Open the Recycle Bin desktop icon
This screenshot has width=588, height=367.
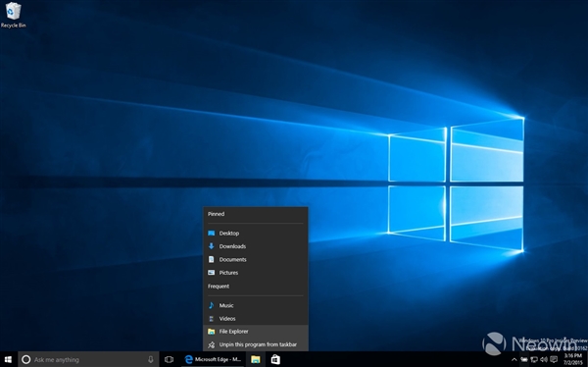point(13,15)
